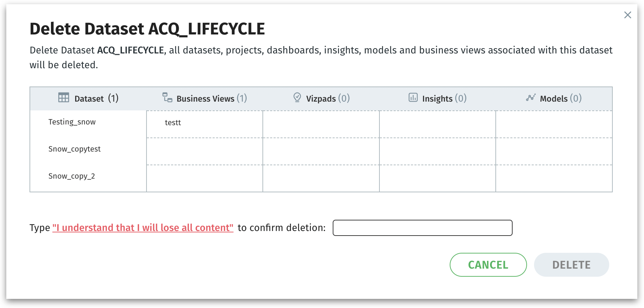This screenshot has height=308, width=644.
Task: Click the Insights chart icon
Action: tap(413, 97)
